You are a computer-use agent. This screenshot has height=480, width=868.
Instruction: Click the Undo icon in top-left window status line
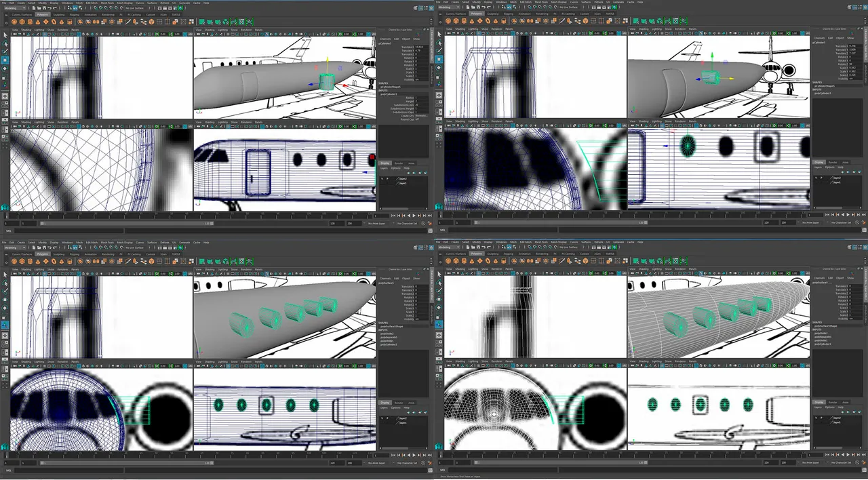click(50, 8)
